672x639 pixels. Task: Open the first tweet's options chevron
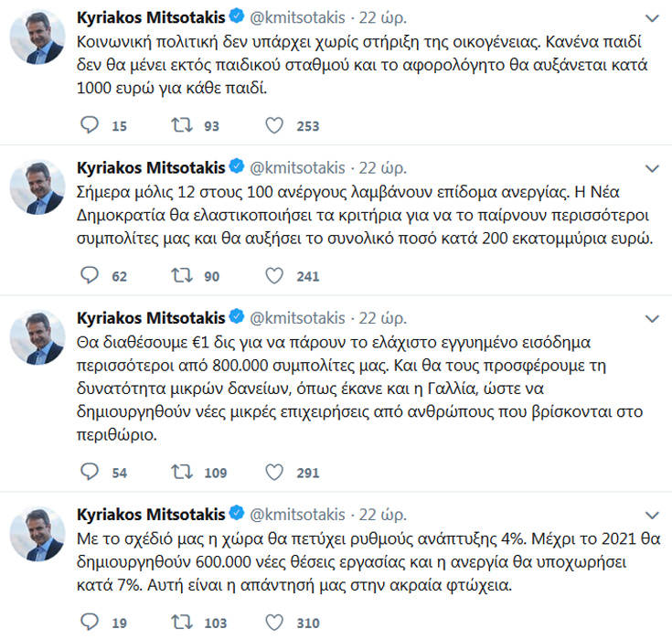[651, 18]
